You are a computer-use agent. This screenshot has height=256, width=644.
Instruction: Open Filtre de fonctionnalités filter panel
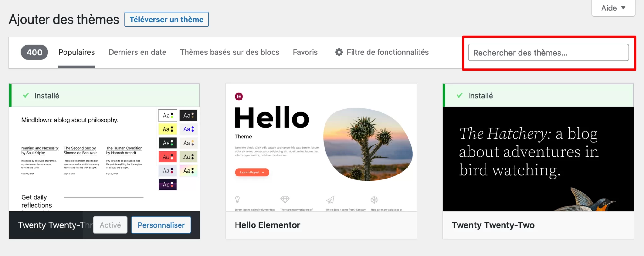387,52
